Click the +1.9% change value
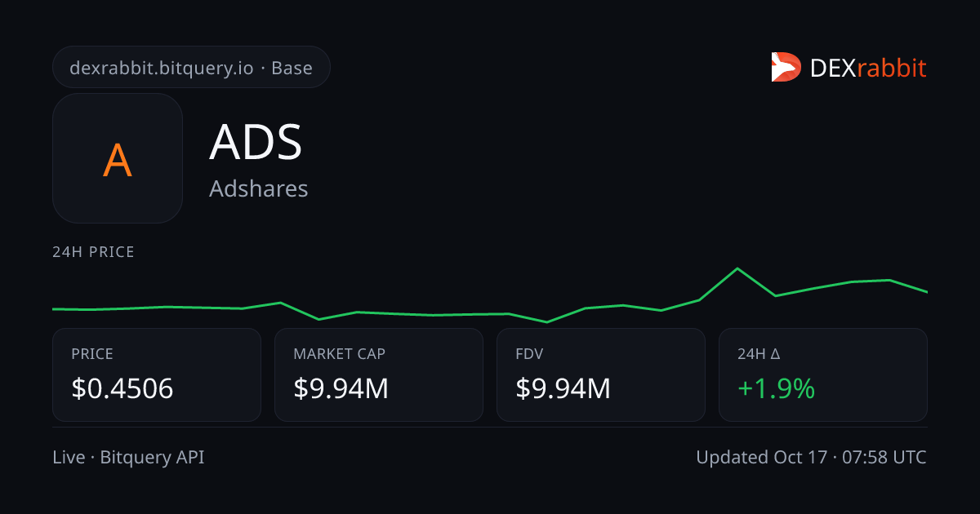 tap(776, 389)
